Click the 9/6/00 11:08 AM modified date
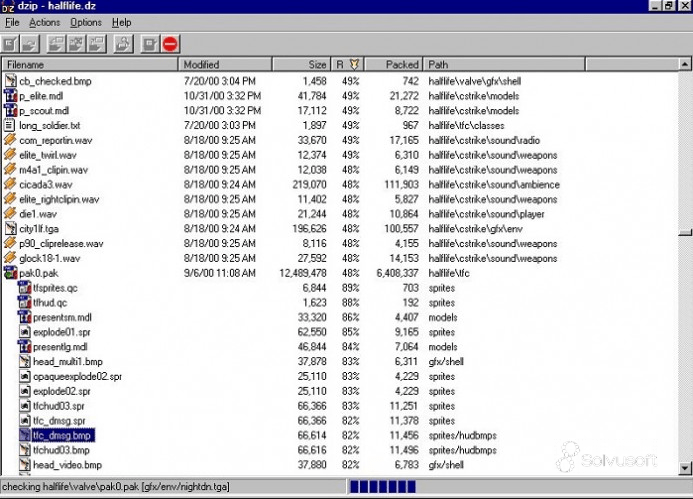693x499 pixels. click(220, 273)
